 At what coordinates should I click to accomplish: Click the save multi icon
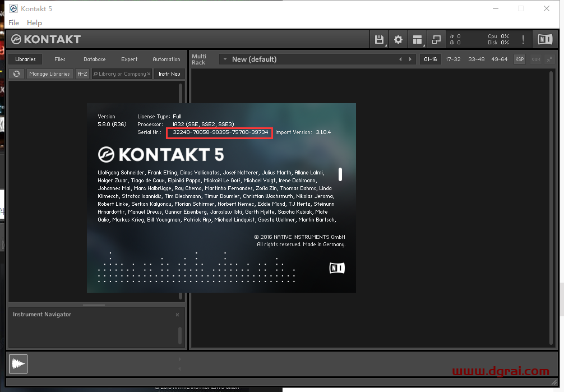point(378,39)
